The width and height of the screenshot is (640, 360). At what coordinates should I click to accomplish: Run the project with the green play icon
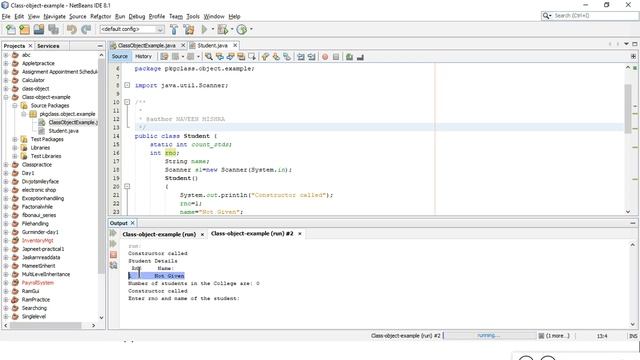tap(204, 29)
